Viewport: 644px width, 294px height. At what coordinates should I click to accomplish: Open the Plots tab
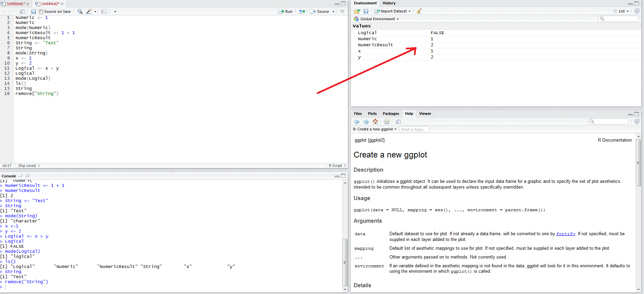[372, 114]
